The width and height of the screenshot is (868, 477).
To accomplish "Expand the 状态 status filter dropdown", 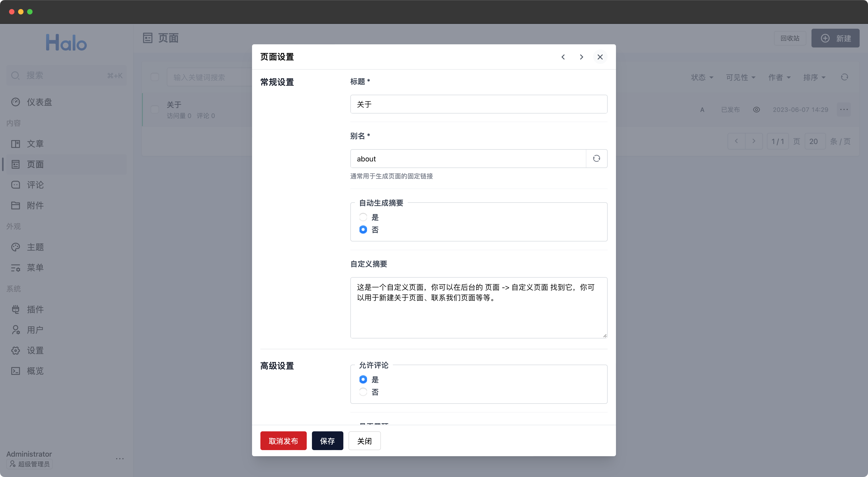I will tap(702, 78).
